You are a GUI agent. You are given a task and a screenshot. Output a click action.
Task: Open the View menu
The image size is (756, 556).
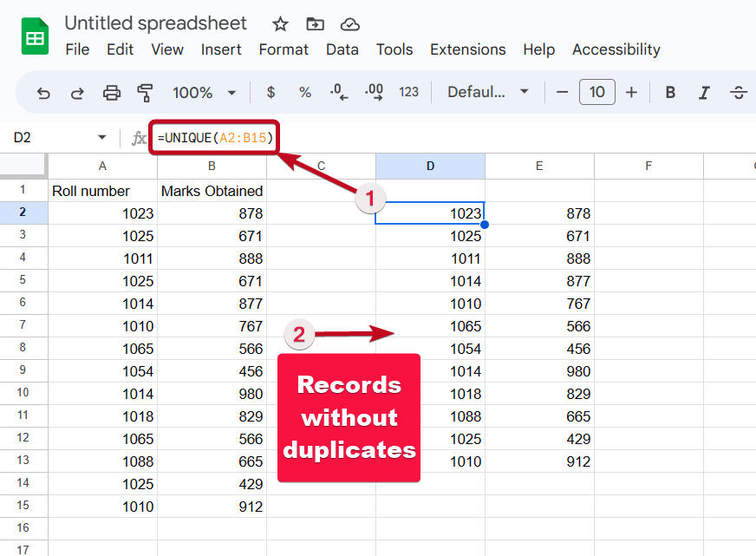pos(167,49)
